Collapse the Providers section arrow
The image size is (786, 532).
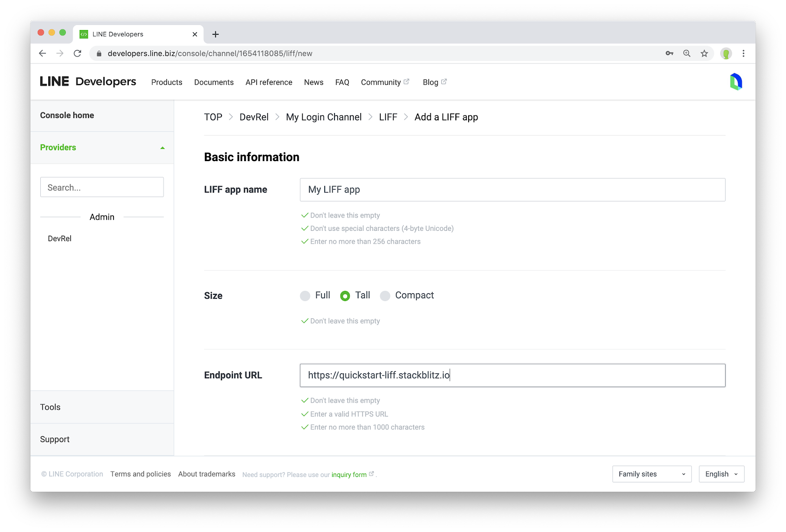point(163,148)
